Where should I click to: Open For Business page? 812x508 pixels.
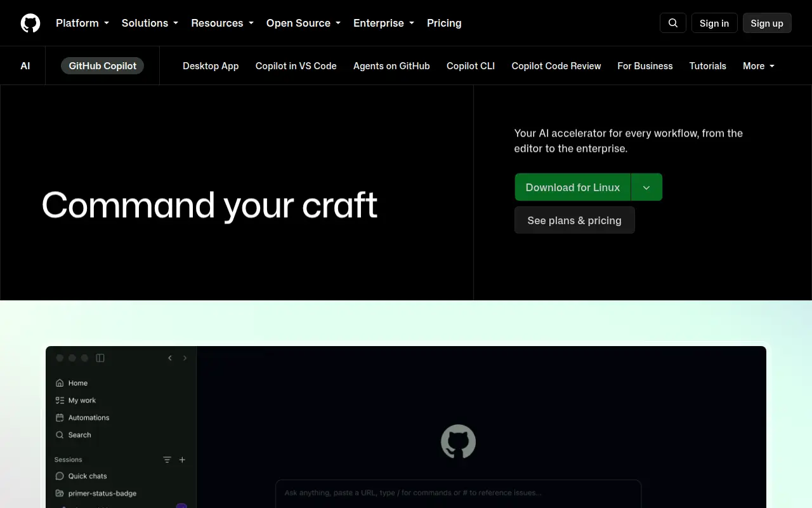coord(645,66)
